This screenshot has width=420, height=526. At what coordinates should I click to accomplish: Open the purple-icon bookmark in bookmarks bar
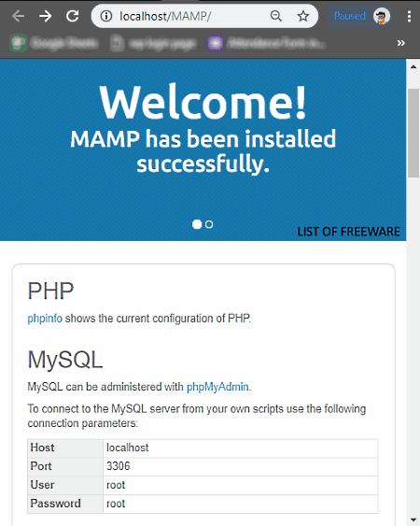coord(266,43)
